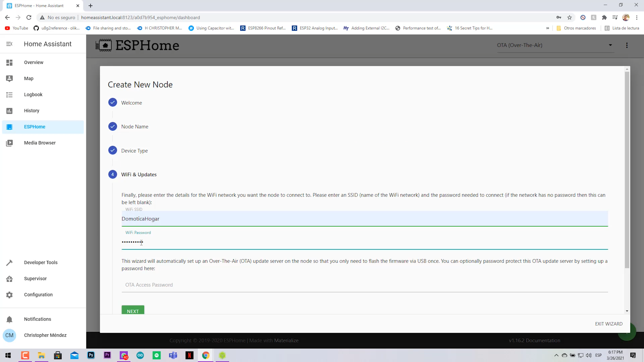Open Supervisor icon in sidebar
The width and height of the screenshot is (644, 362).
[x=9, y=279]
